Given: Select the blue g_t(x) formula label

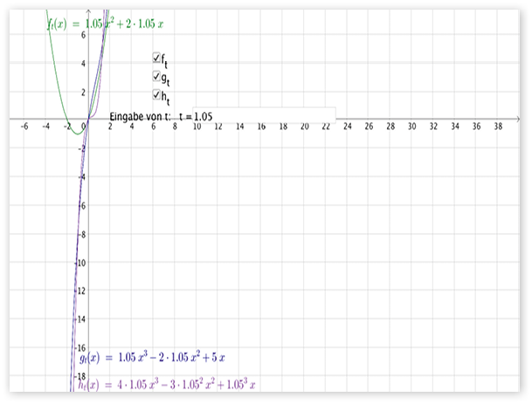Looking at the screenshot, I should tap(152, 357).
